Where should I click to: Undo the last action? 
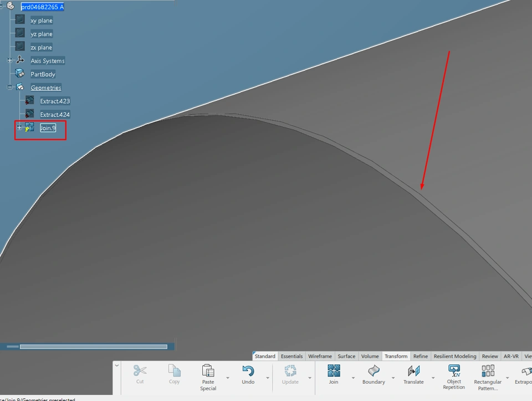(248, 374)
